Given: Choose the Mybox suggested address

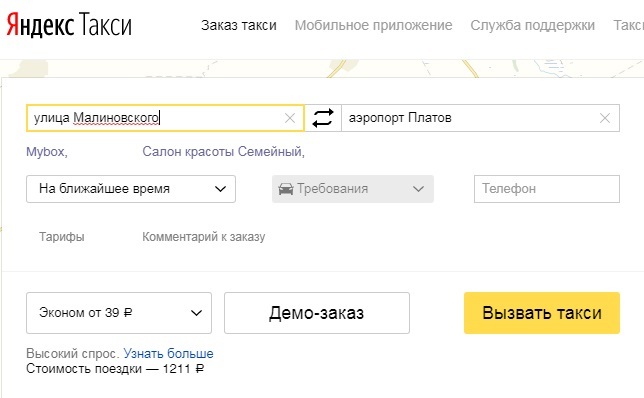Looking at the screenshot, I should click(47, 152).
